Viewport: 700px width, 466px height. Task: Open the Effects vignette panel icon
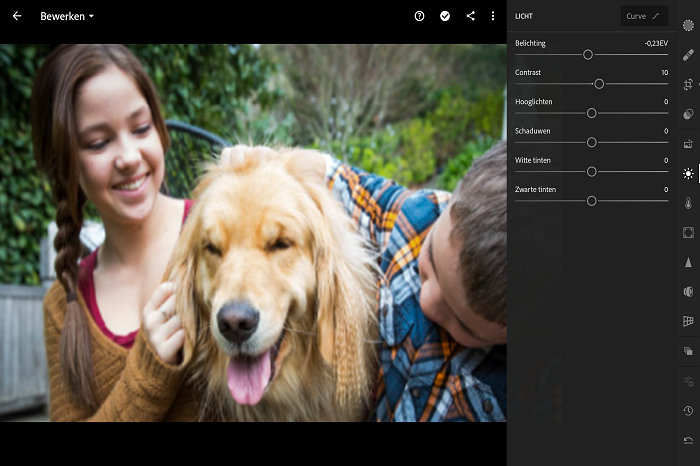[x=688, y=233]
